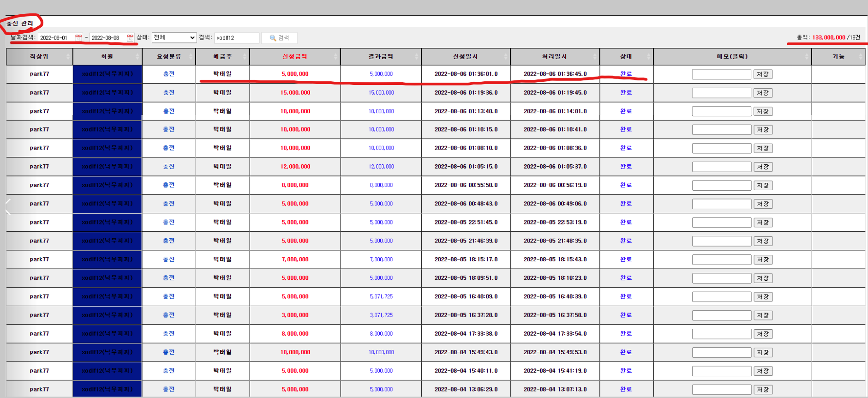Image resolution: width=868 pixels, height=398 pixels.
Task: Save memo for the 16:37:28.0 request row
Action: click(763, 315)
